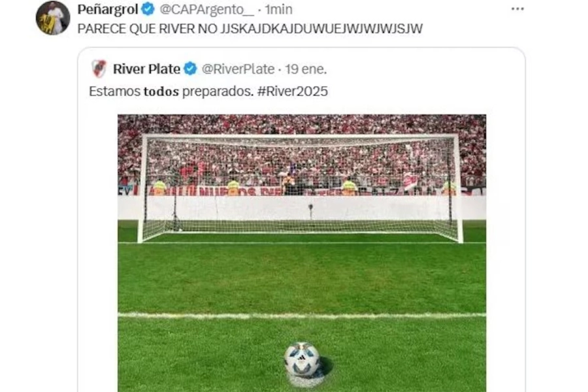Click River Plate's blue verified badge
The height and width of the screenshot is (392, 588).
click(190, 69)
